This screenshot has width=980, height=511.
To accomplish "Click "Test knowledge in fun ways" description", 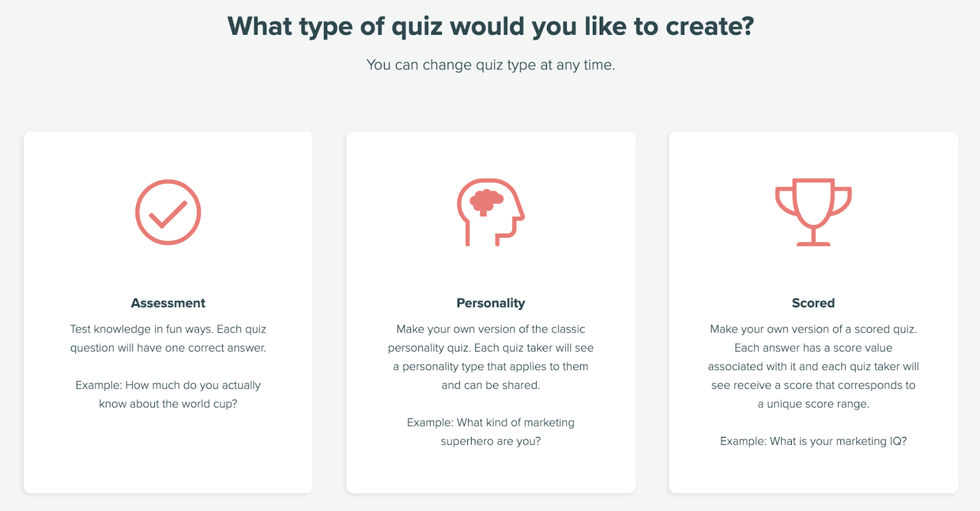I will coord(168,329).
